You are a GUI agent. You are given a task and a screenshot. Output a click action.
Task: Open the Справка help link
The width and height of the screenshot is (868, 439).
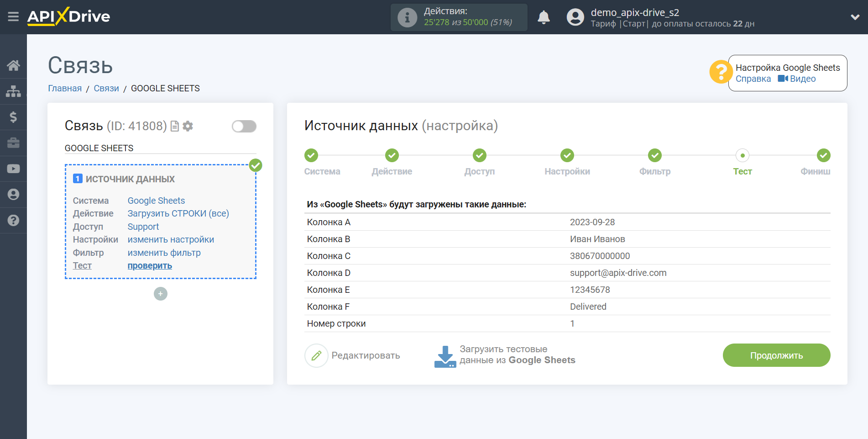pyautogui.click(x=753, y=79)
